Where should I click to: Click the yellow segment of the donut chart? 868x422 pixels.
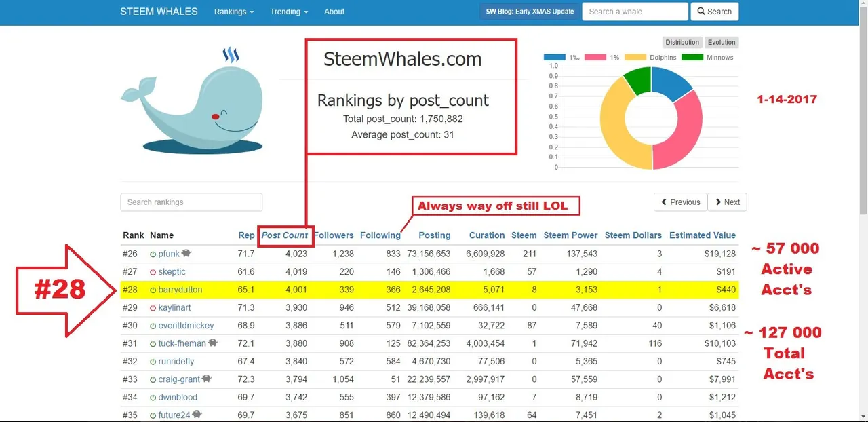click(614, 129)
